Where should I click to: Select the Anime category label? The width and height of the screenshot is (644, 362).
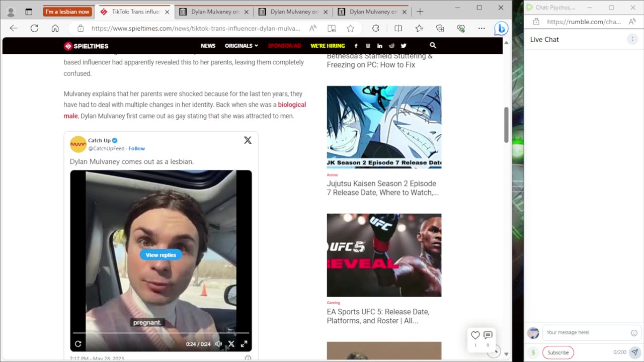(333, 175)
